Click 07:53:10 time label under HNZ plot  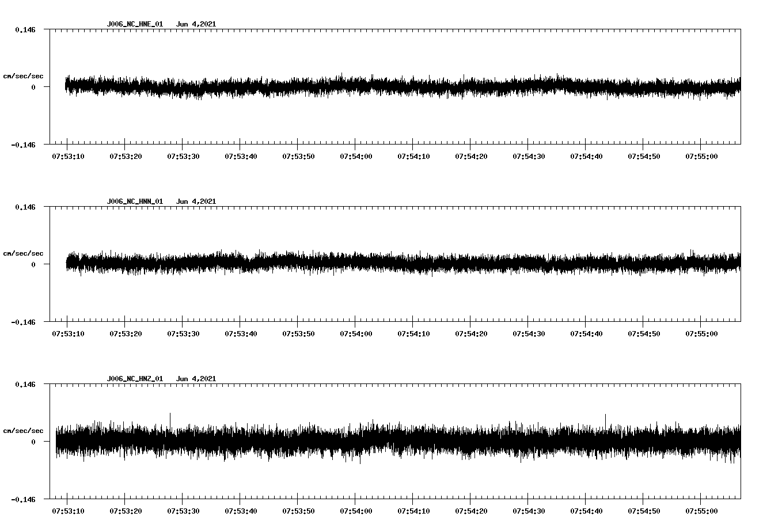68,511
